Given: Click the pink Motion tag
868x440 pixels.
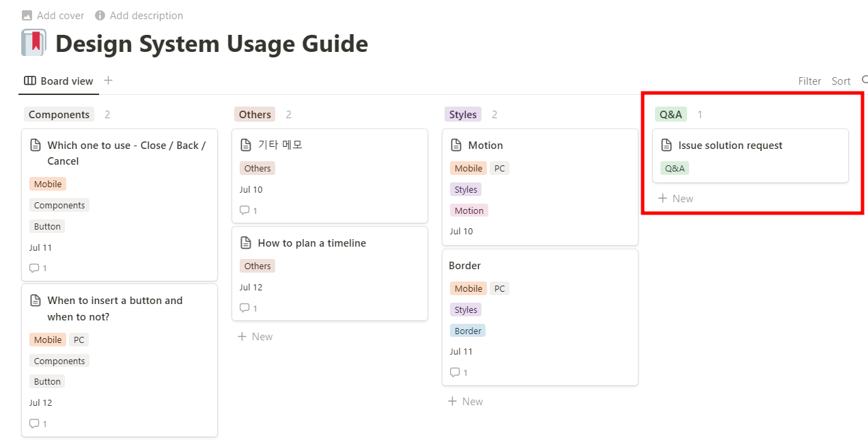Looking at the screenshot, I should point(469,210).
